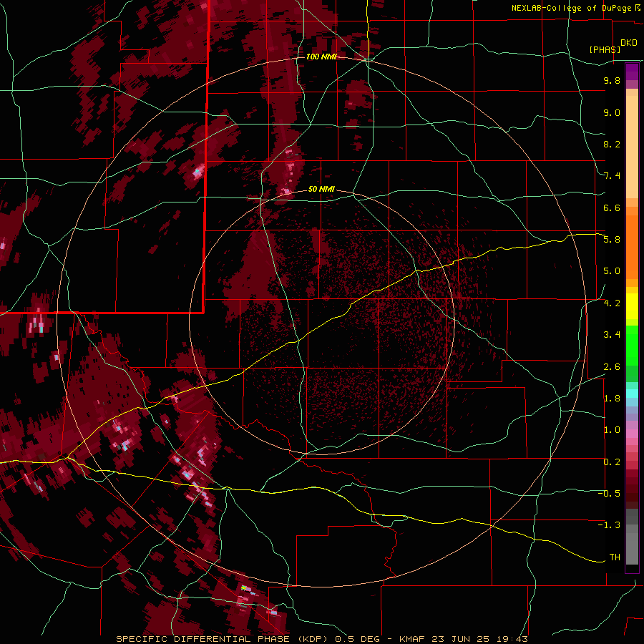Click the -0.5 scale value
The height and width of the screenshot is (644, 644).
(609, 494)
